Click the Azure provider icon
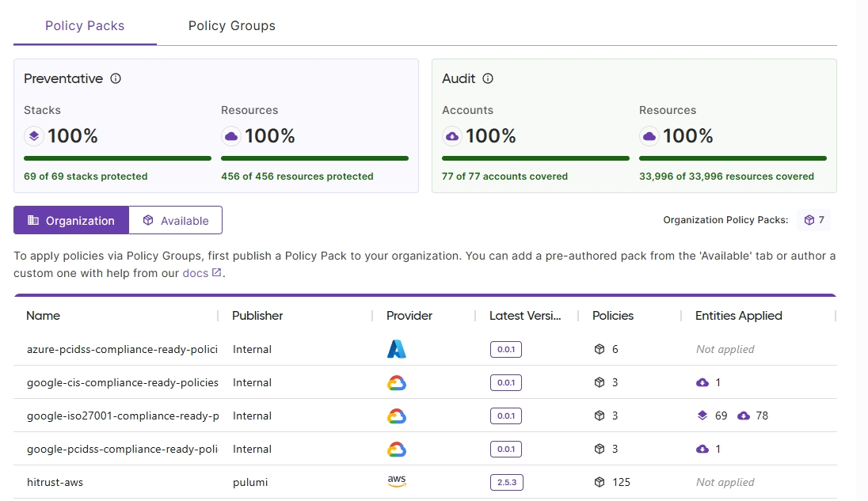 (396, 348)
